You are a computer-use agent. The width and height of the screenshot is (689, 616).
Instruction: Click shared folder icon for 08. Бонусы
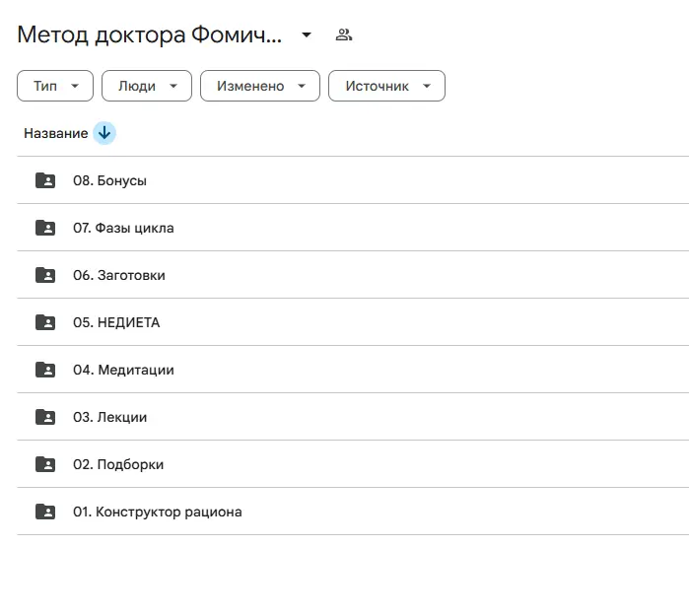(45, 180)
